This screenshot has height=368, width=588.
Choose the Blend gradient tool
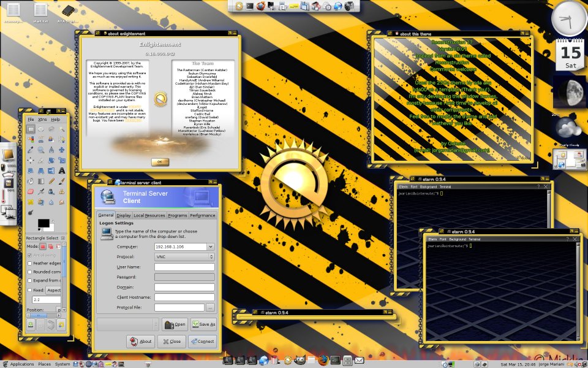[x=41, y=182]
